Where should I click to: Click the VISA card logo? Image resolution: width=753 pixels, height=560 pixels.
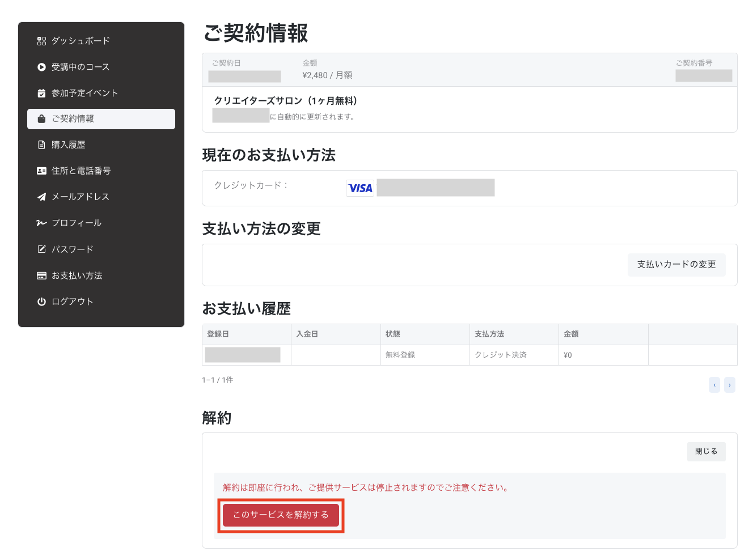click(x=360, y=188)
